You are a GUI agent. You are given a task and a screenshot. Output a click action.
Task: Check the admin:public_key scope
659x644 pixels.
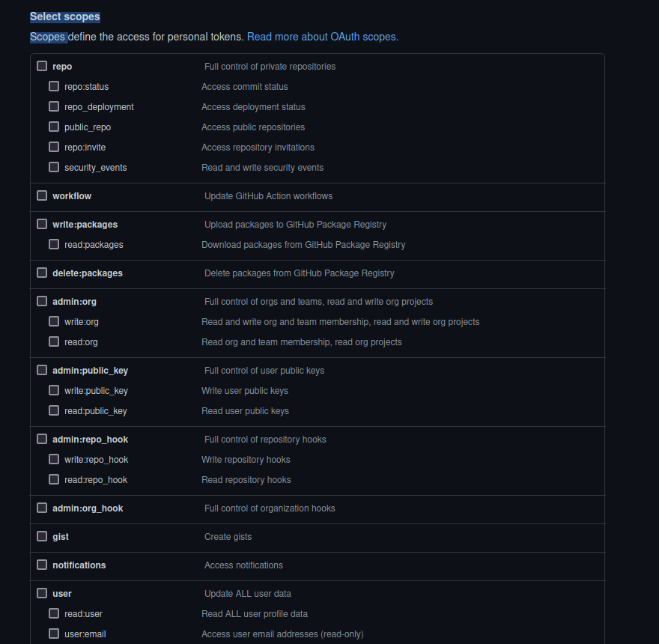click(x=41, y=369)
